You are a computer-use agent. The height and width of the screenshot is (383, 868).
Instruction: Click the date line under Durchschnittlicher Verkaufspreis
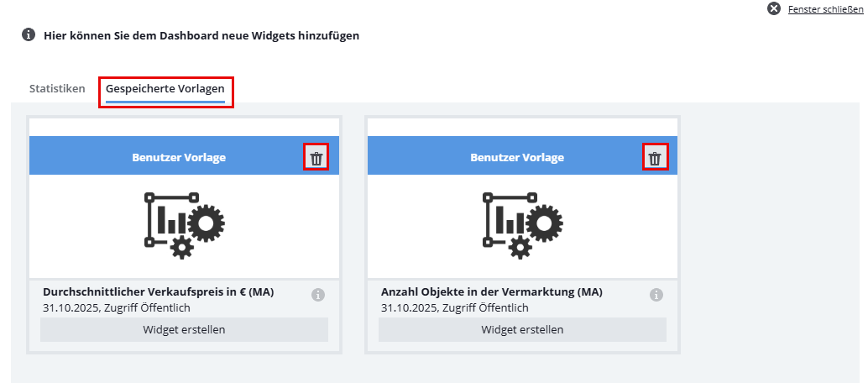click(117, 308)
